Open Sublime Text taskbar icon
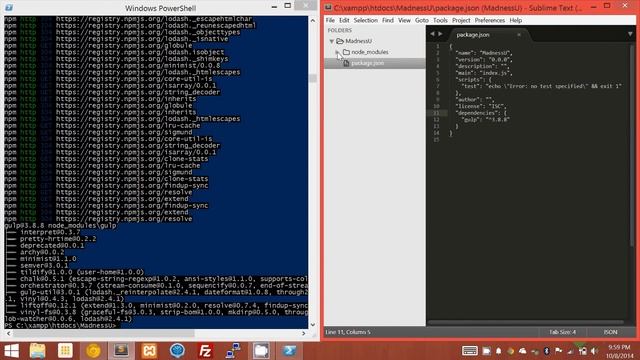 pos(121,351)
